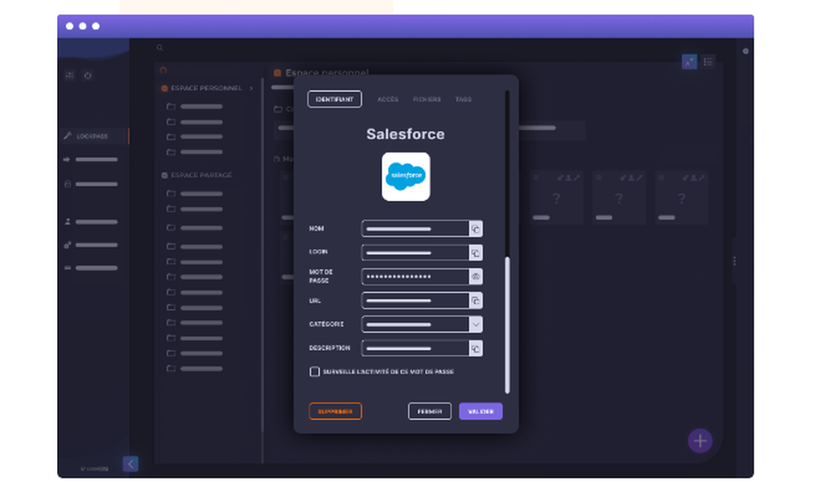Screen dimensions: 815x504
Task: Click the user icon in the sidebar
Action: click(68, 221)
